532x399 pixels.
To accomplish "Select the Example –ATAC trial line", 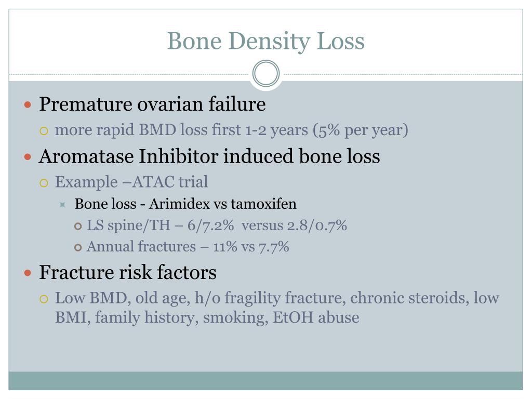I will tap(131, 182).
